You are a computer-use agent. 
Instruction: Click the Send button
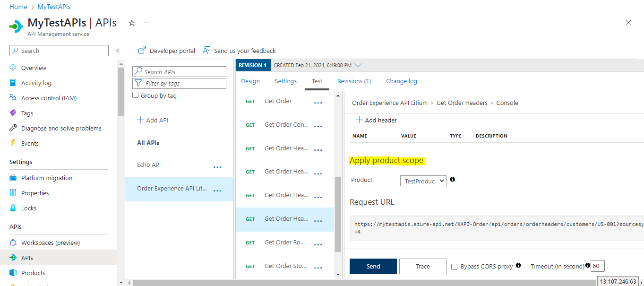(x=373, y=266)
